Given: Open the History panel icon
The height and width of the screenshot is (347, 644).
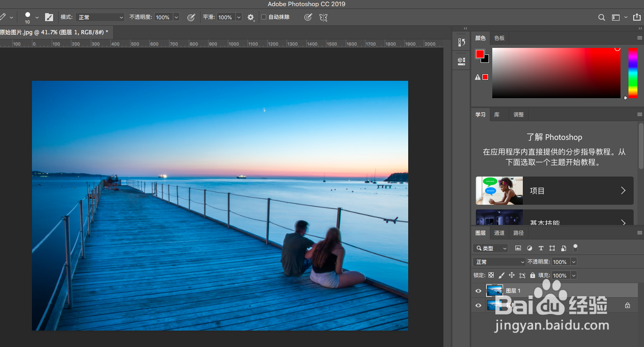Looking at the screenshot, I should coord(461,42).
